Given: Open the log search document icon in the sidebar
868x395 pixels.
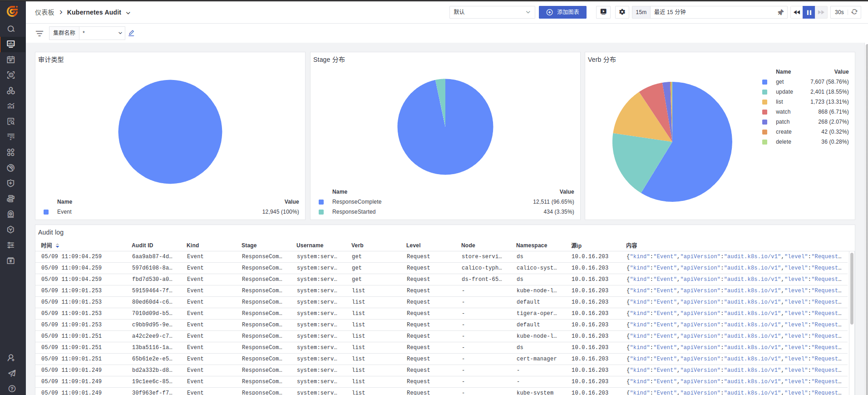Looking at the screenshot, I should pos(11,121).
